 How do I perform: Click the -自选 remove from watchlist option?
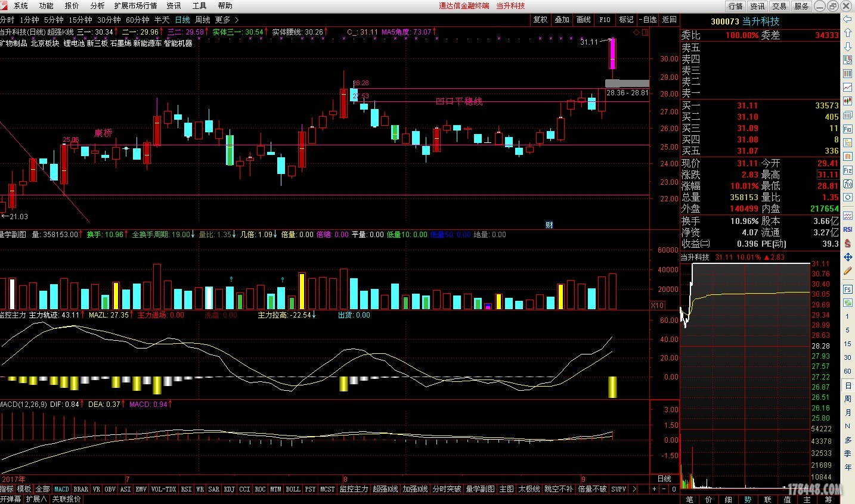pos(648,20)
